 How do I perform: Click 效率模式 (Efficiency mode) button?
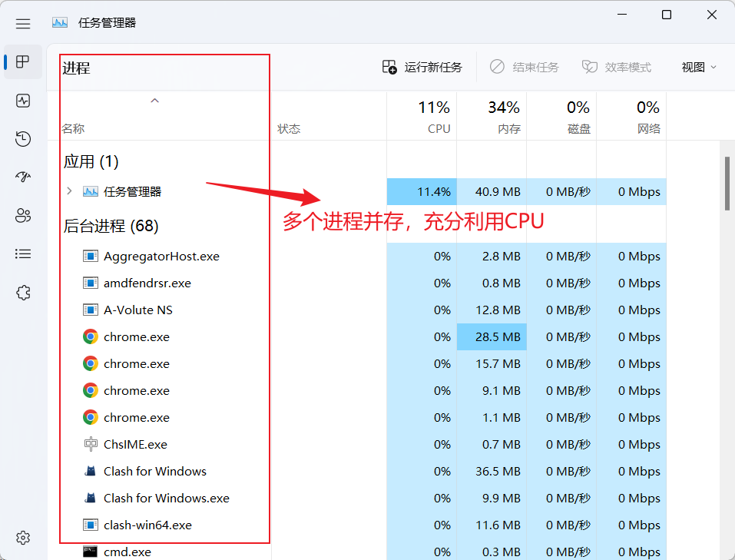[617, 67]
